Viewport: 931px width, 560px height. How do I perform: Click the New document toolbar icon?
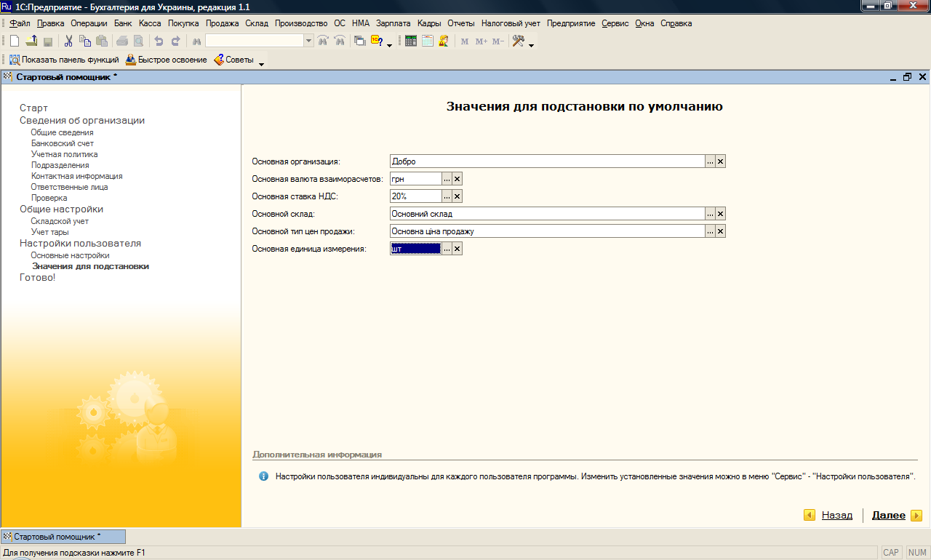pyautogui.click(x=15, y=41)
